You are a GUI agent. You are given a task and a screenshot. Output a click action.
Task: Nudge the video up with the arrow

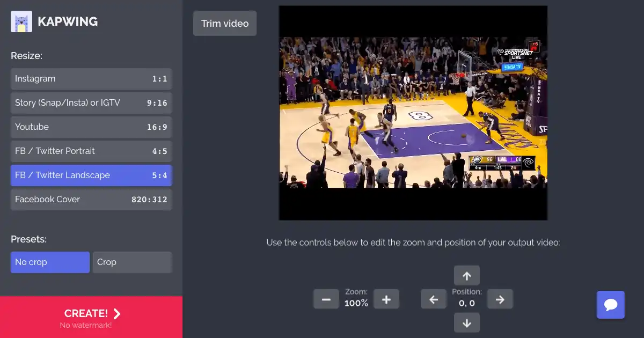point(466,275)
